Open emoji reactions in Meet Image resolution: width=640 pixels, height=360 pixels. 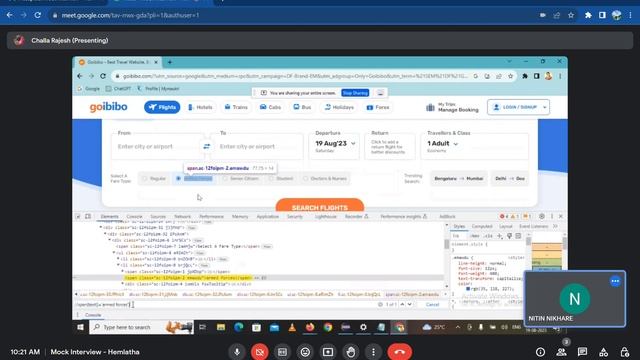pyautogui.click(x=305, y=352)
